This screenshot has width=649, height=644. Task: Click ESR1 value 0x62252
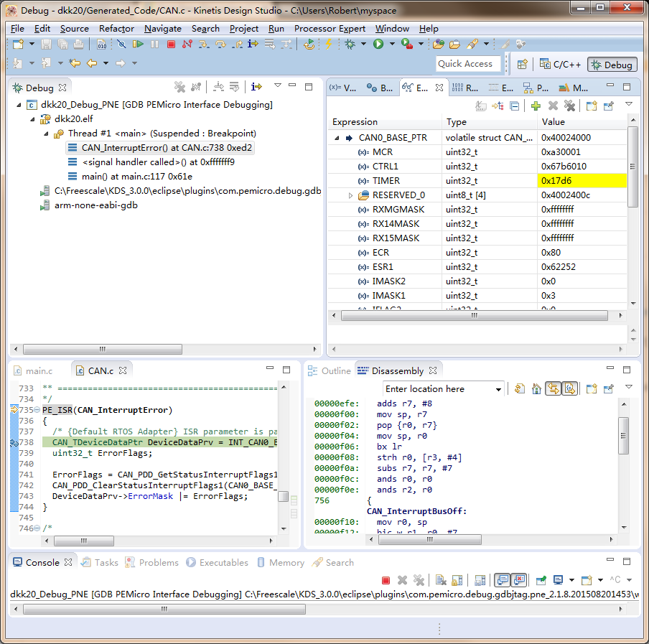click(558, 267)
